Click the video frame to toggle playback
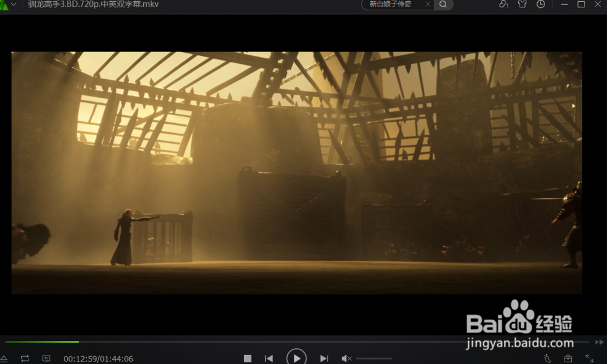 click(x=297, y=173)
